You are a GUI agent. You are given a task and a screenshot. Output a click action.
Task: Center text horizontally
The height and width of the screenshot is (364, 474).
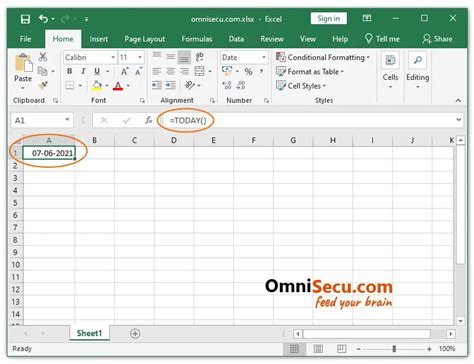[x=170, y=71]
